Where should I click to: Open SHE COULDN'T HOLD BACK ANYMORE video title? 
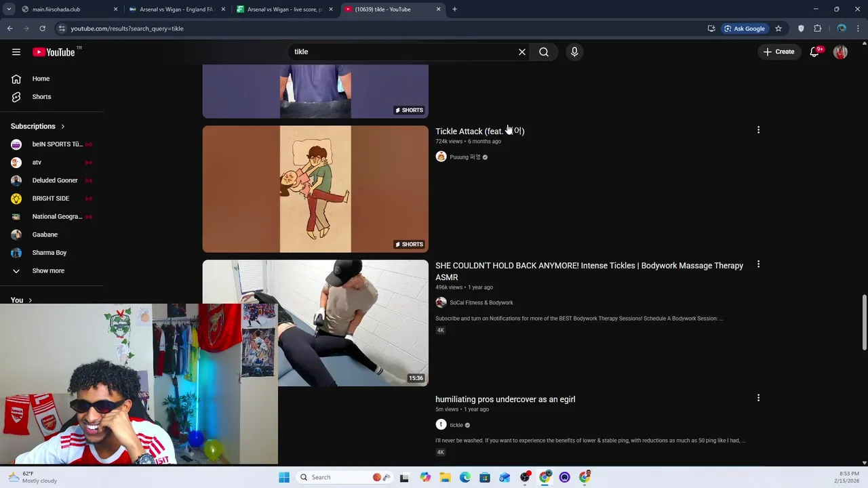(589, 271)
